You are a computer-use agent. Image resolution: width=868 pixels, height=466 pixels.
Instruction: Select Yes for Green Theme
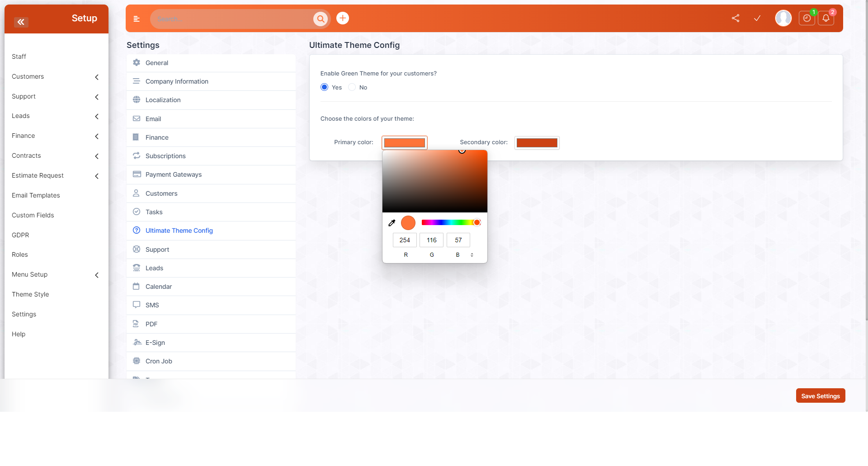click(324, 87)
